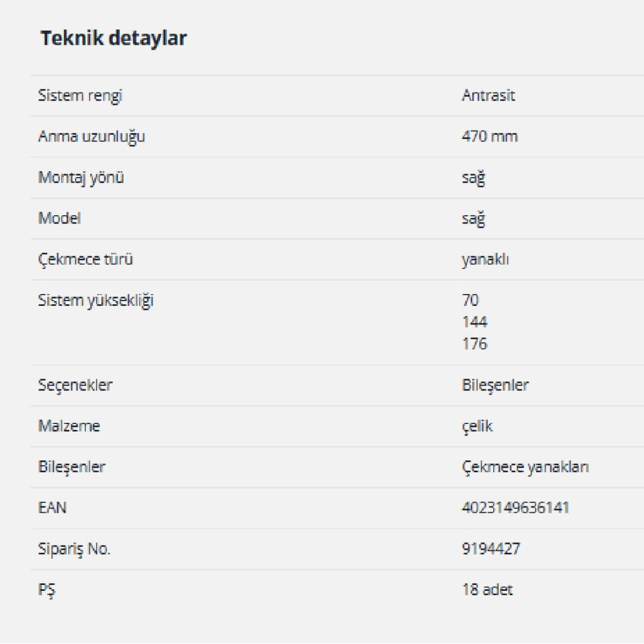Click the "Anma uzunluğu" row label

click(x=91, y=137)
